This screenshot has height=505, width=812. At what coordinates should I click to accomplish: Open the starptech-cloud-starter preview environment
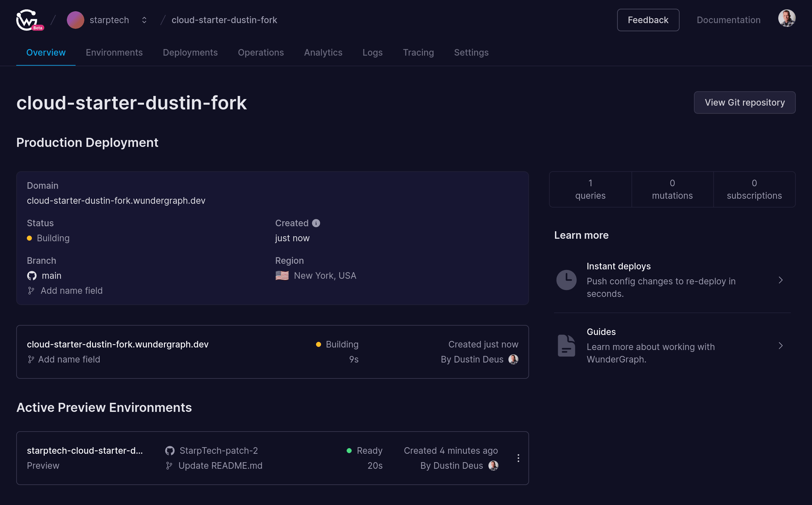[272, 458]
